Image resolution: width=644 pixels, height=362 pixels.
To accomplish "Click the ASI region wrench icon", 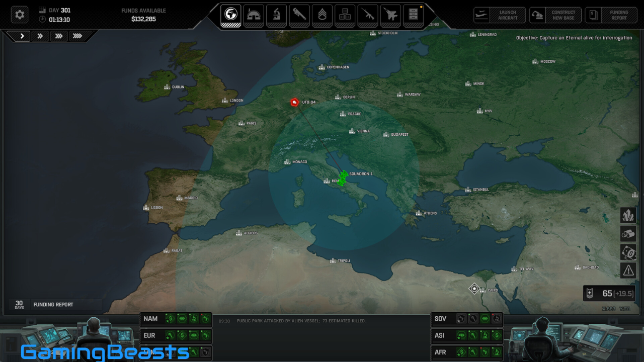I will (473, 335).
